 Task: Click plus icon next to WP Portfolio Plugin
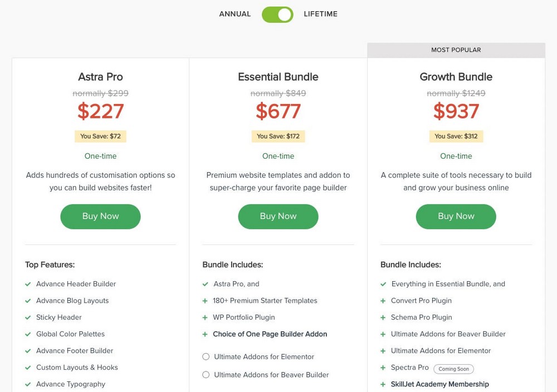[x=206, y=317]
